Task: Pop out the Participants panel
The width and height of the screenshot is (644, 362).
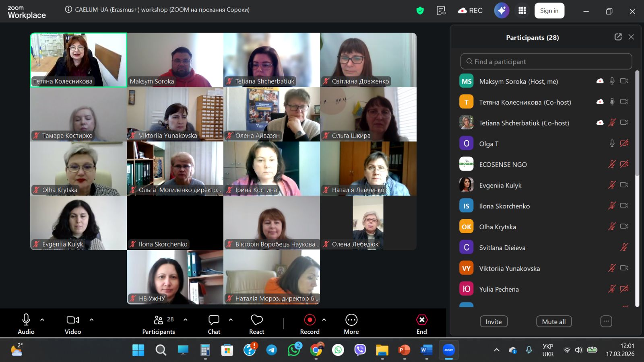Action: pos(618,37)
